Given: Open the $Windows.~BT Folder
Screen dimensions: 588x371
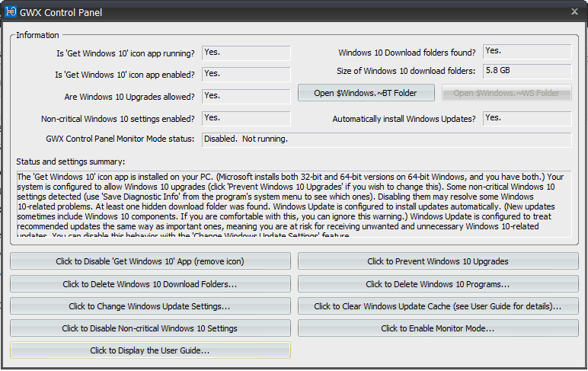Looking at the screenshot, I should pyautogui.click(x=366, y=93).
